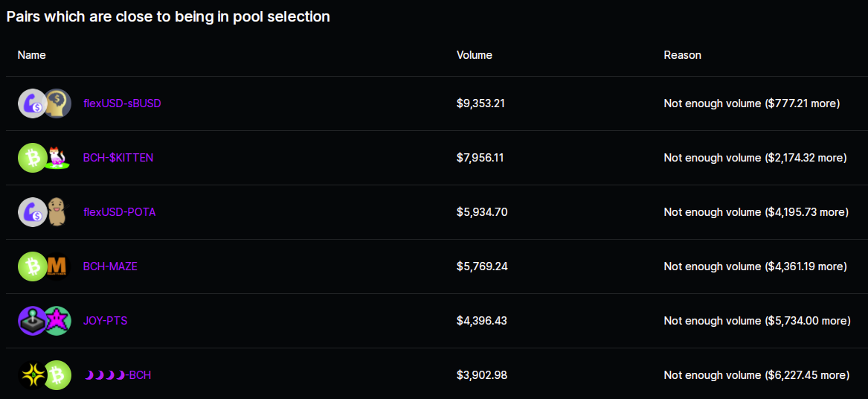Click the BCH icon in the BCH-MAZE row
The image size is (868, 399).
click(32, 266)
